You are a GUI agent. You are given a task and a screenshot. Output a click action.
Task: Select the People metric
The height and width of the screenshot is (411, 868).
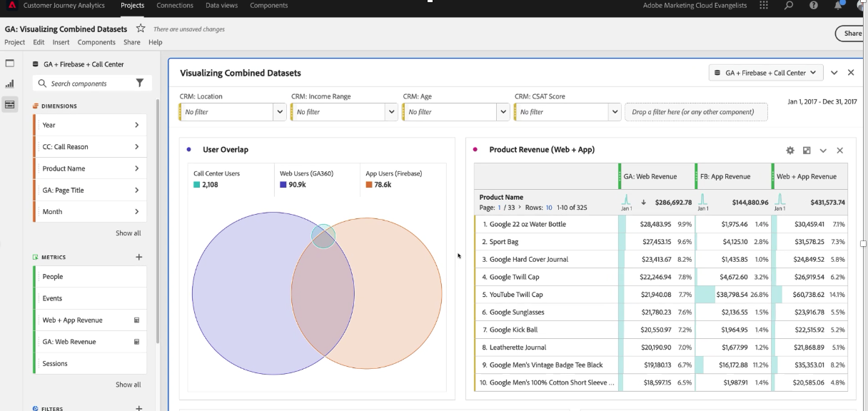(x=90, y=277)
